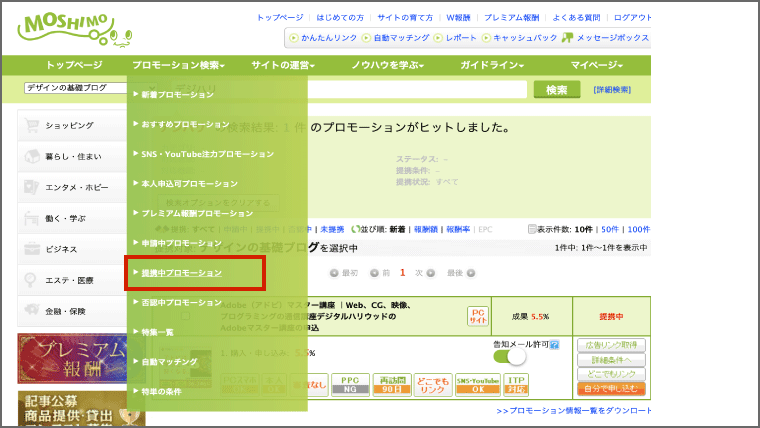Select SNS・YouTube注力プロモーション menu item
This screenshot has width=760, height=428.
tap(207, 154)
